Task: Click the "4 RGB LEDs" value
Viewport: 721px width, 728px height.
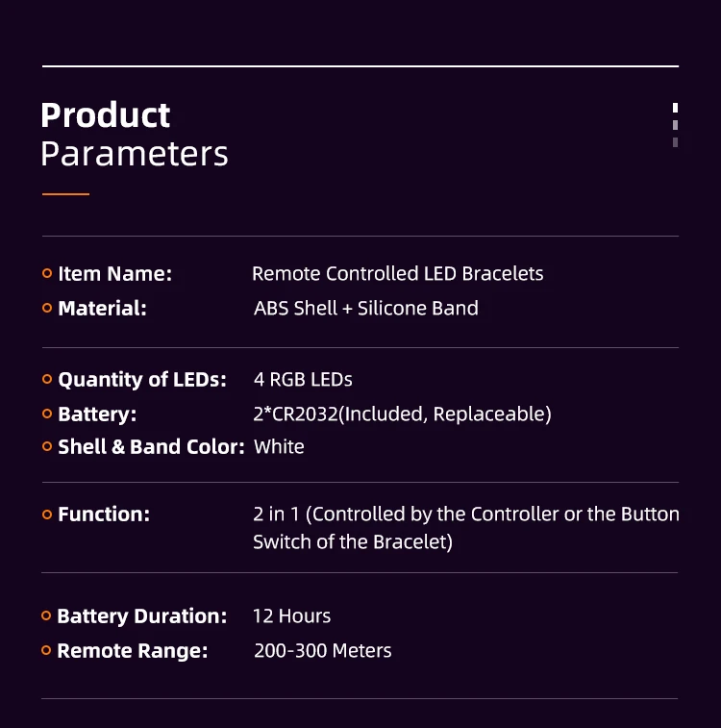Action: click(303, 380)
